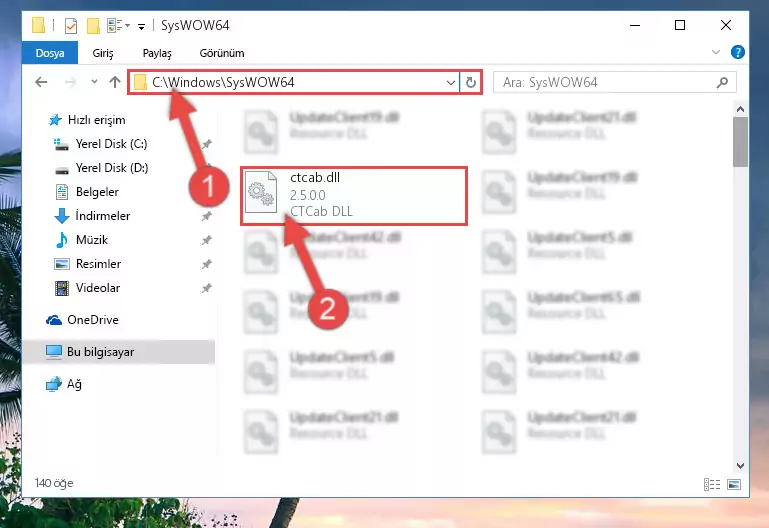
Task: Minimize the SysWOW64 window
Action: tap(635, 25)
